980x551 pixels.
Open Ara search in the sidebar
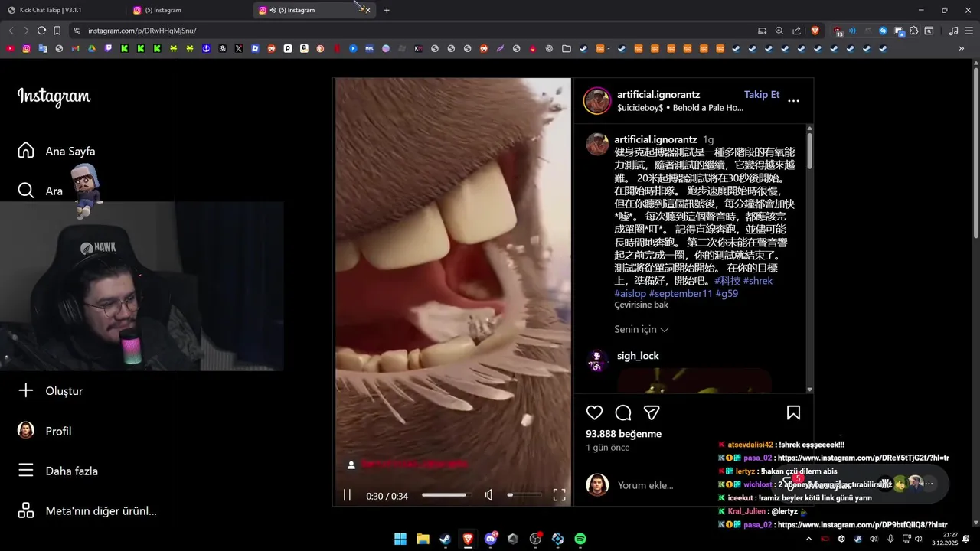pyautogui.click(x=40, y=191)
